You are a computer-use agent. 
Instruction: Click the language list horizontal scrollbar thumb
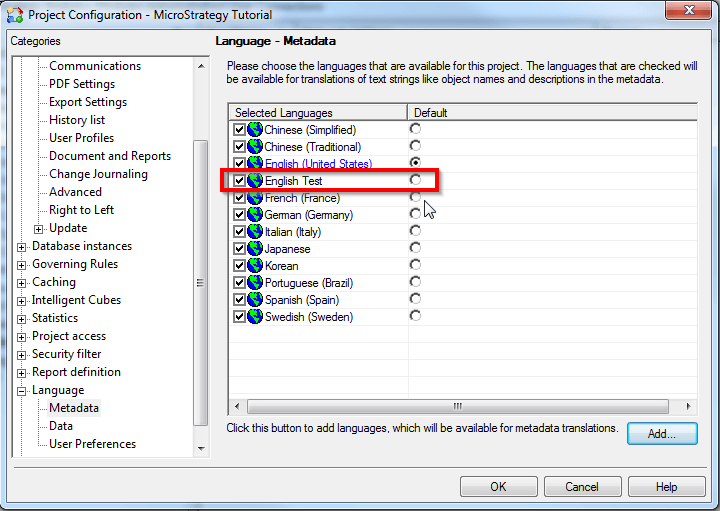458,406
